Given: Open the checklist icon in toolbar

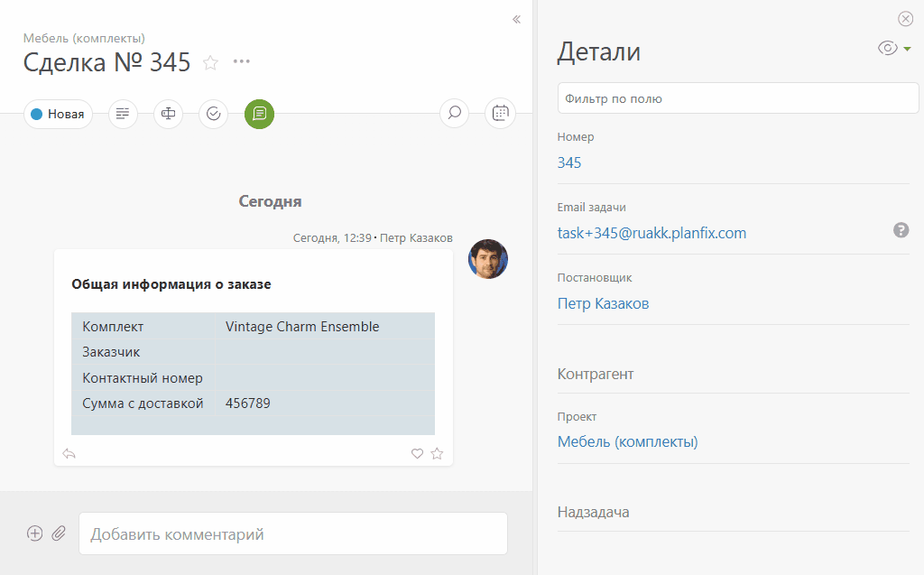Looking at the screenshot, I should point(213,114).
